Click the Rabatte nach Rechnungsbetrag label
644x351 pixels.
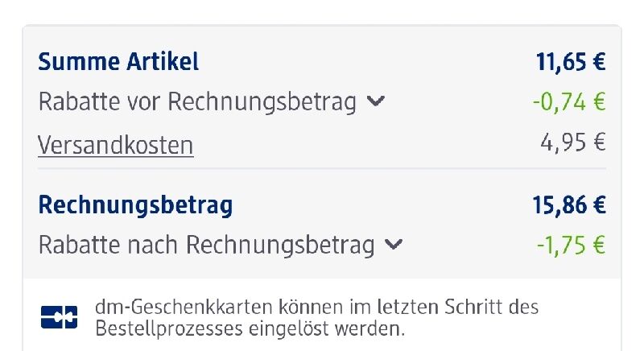pyautogui.click(x=206, y=246)
